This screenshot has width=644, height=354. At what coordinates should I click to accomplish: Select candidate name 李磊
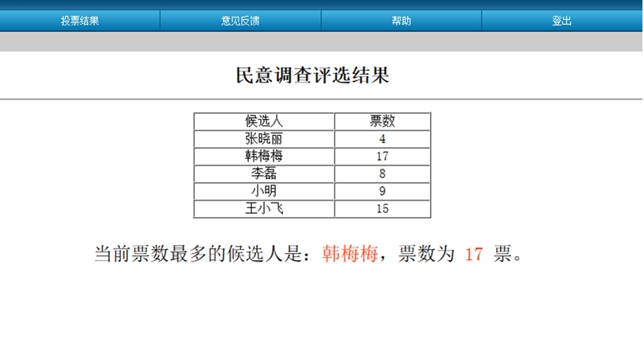click(264, 173)
